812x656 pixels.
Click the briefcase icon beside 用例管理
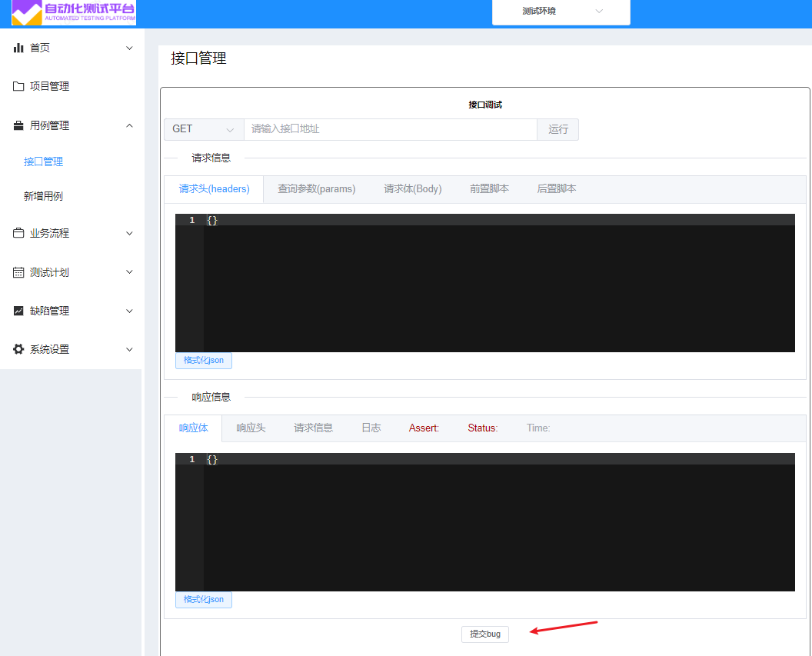click(x=18, y=125)
